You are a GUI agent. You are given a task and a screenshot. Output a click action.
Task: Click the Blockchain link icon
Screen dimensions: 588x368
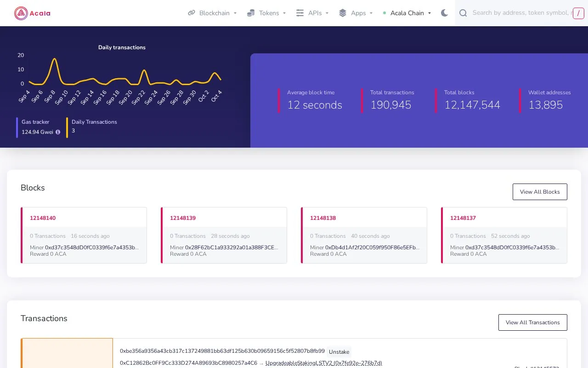pos(192,13)
